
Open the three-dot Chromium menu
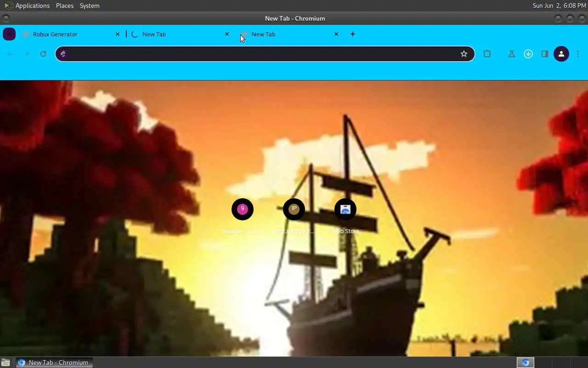(x=578, y=54)
